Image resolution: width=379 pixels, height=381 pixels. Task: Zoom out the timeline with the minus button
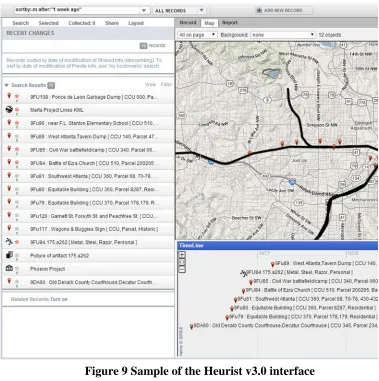point(182,269)
